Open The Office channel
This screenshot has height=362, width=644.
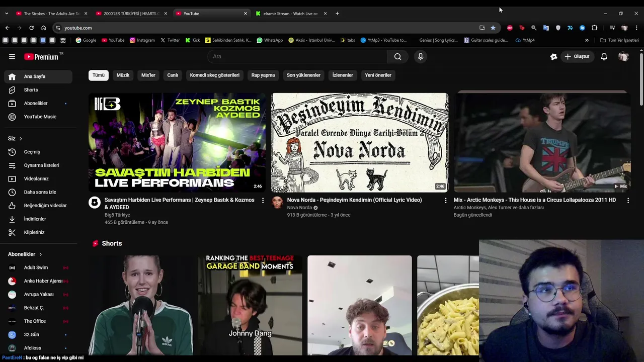click(38, 321)
